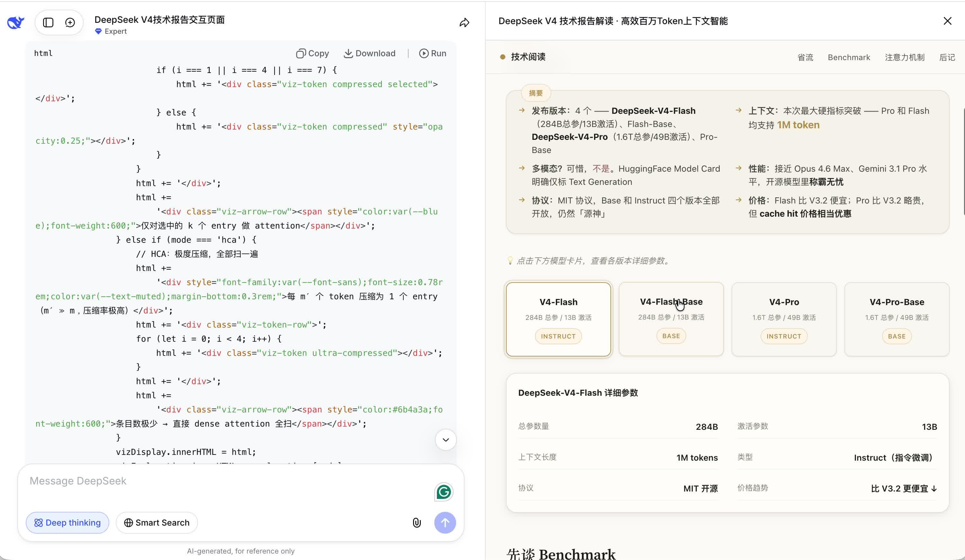The image size is (965, 560).
Task: Download the html code file
Action: click(369, 53)
